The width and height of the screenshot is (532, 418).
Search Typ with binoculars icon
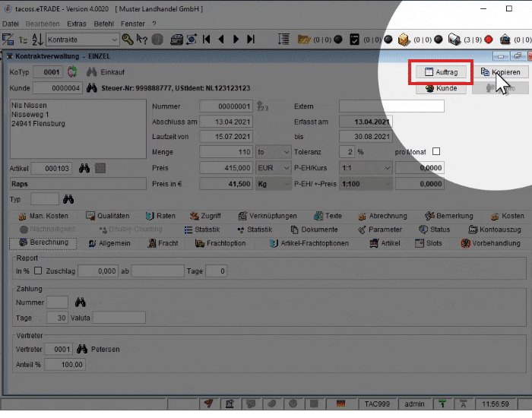point(68,199)
